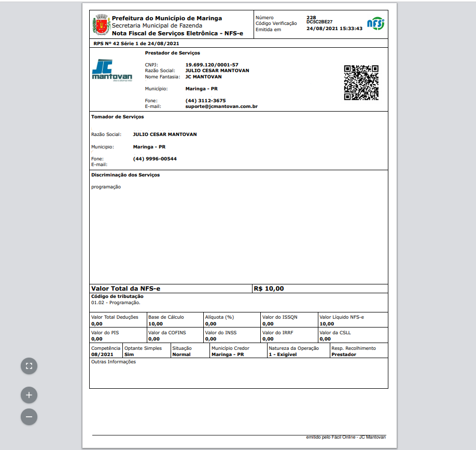Click the footer 'emitido pelo Fácil Online' text
The height and width of the screenshot is (450, 476).
(x=346, y=437)
